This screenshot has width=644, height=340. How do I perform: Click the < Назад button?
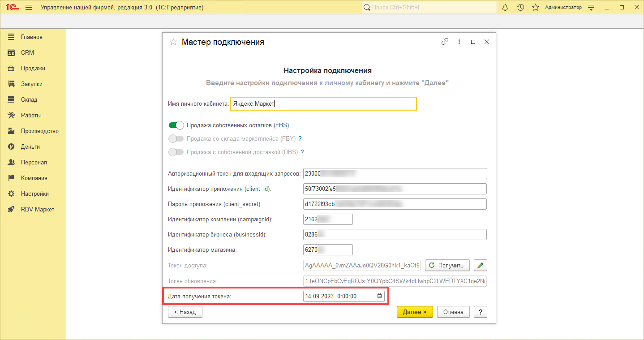click(x=185, y=312)
